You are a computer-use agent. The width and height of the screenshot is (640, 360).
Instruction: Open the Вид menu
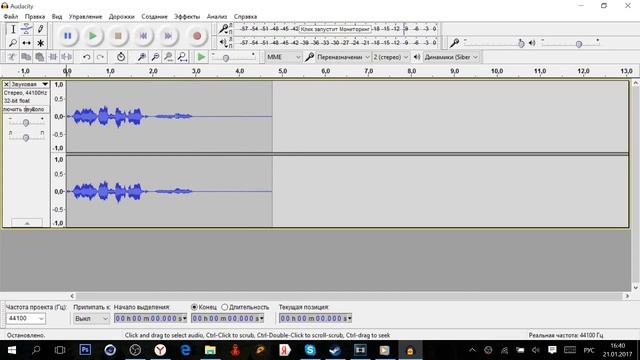(x=57, y=17)
